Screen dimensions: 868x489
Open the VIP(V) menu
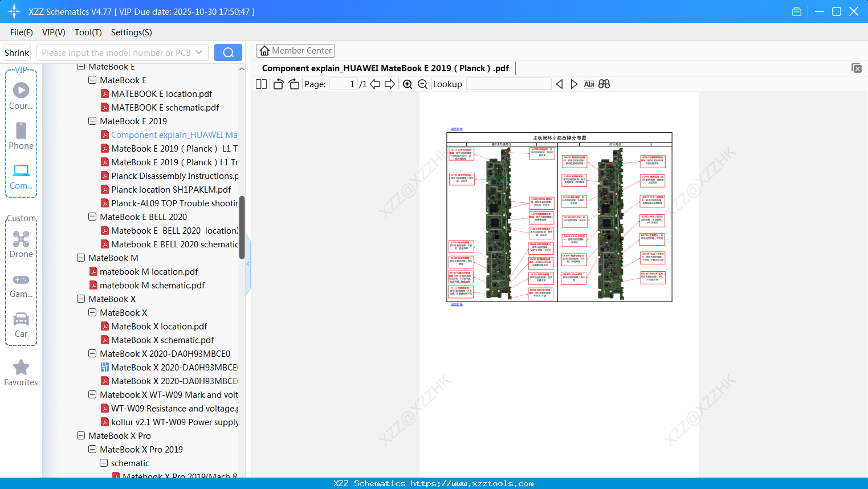(x=54, y=32)
